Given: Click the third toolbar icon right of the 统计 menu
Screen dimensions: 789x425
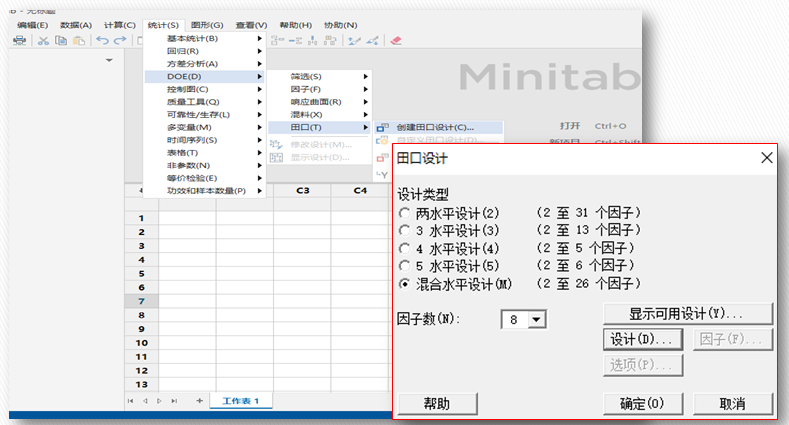Looking at the screenshot, I should click(x=312, y=41).
